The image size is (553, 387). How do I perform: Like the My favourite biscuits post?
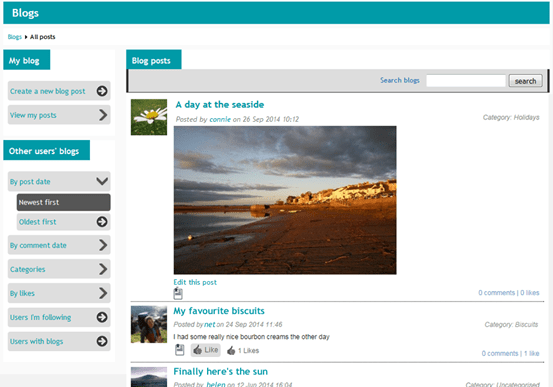(x=206, y=350)
